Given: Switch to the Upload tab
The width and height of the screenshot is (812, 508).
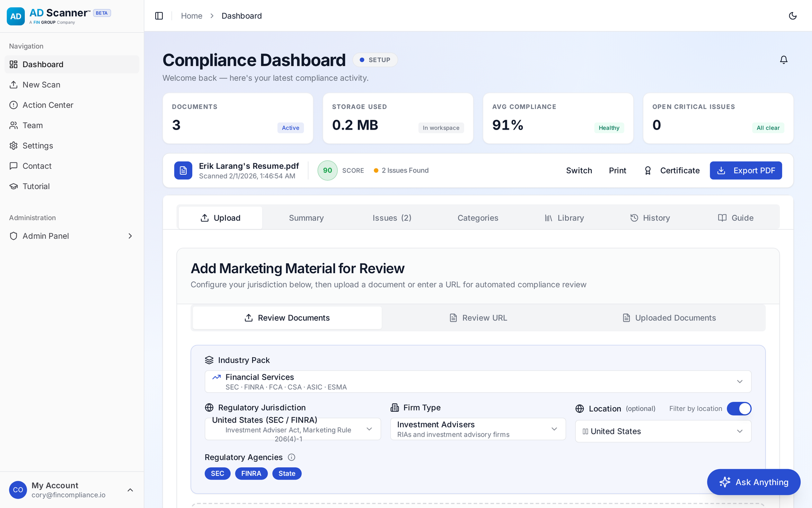Looking at the screenshot, I should (x=220, y=218).
